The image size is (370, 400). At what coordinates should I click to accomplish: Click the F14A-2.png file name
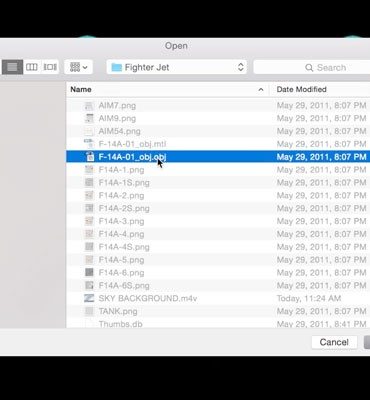[121, 195]
